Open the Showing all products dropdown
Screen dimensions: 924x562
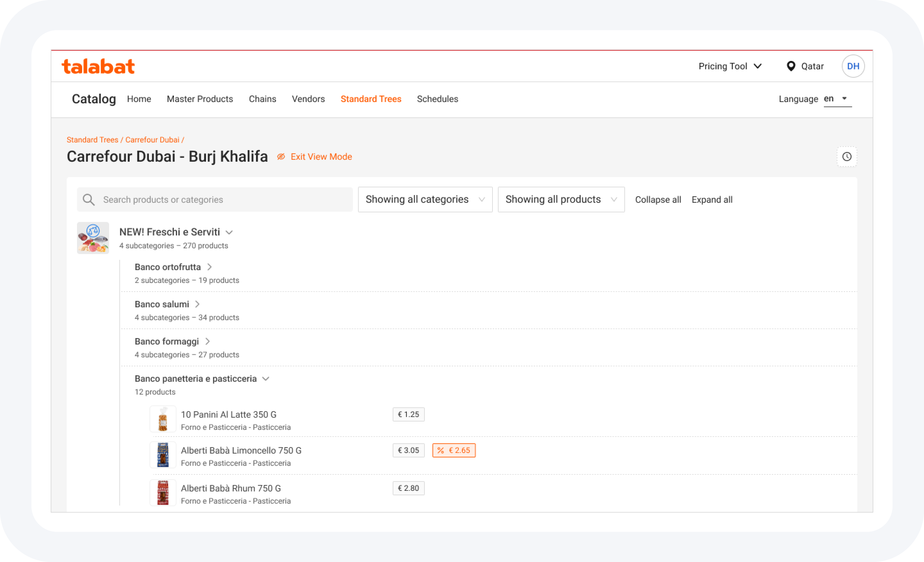pyautogui.click(x=561, y=200)
